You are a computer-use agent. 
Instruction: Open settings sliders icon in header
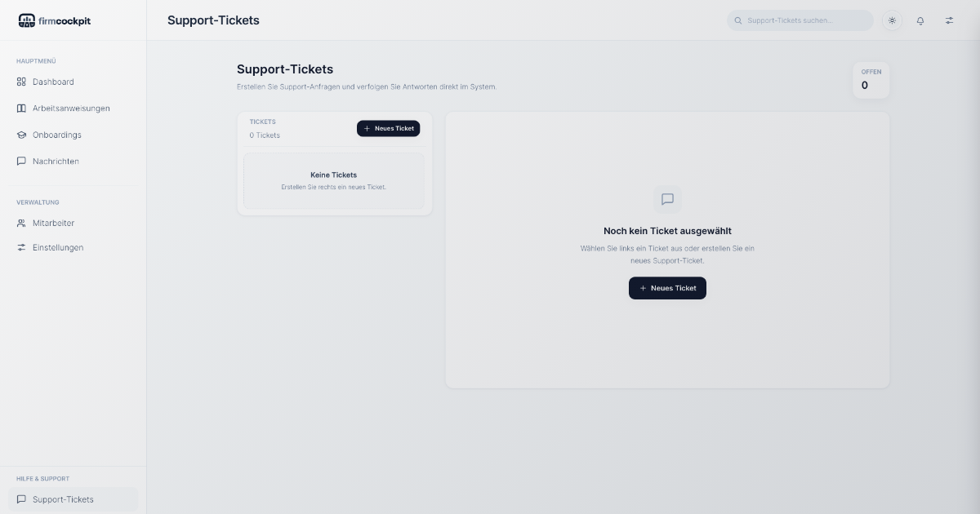point(949,20)
